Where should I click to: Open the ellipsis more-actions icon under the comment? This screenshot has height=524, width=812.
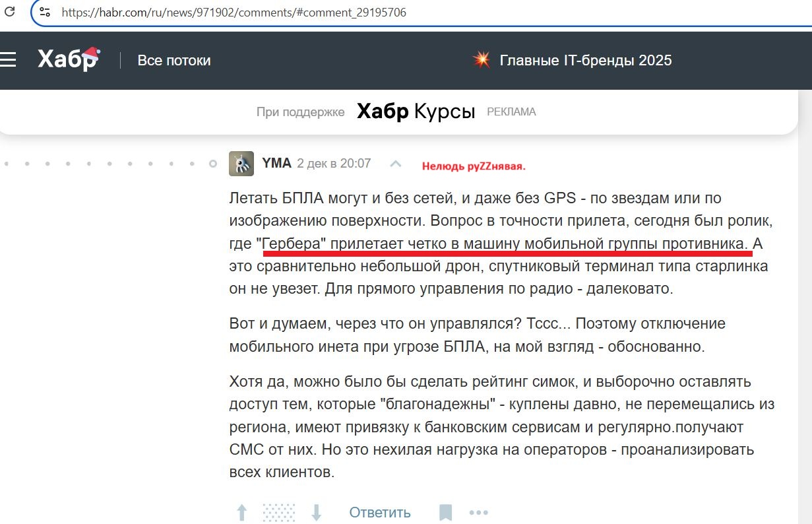[478, 511]
